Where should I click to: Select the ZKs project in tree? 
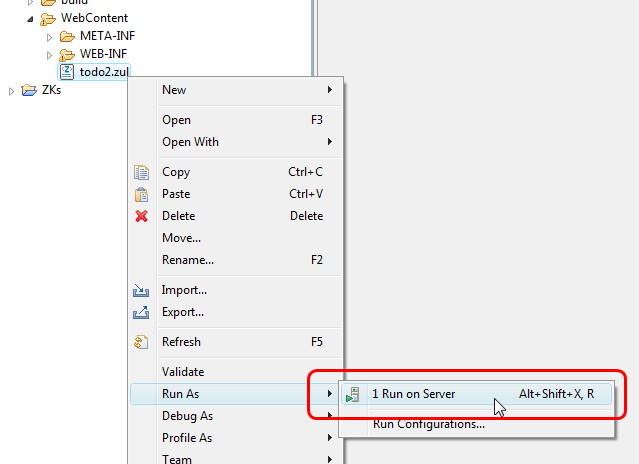50,90
